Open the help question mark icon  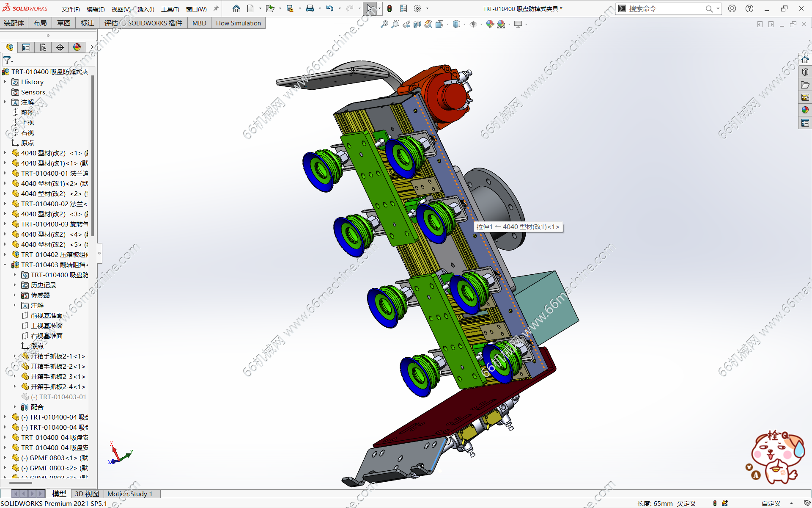tap(749, 8)
